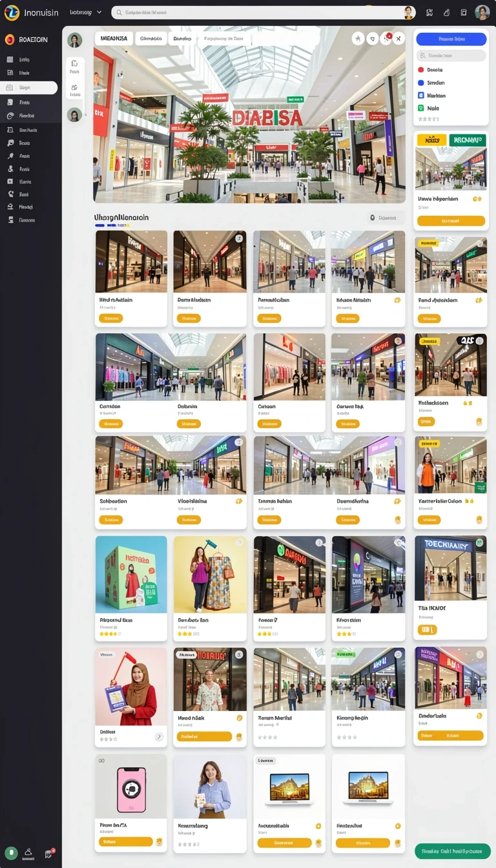Open the last item in the sidebar list
The height and width of the screenshot is (868, 496).
24,220
